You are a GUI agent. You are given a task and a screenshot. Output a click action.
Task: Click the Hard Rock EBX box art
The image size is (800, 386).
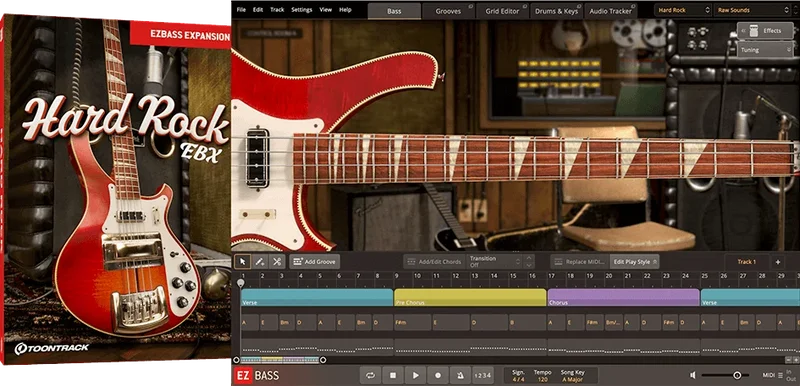tap(116, 189)
